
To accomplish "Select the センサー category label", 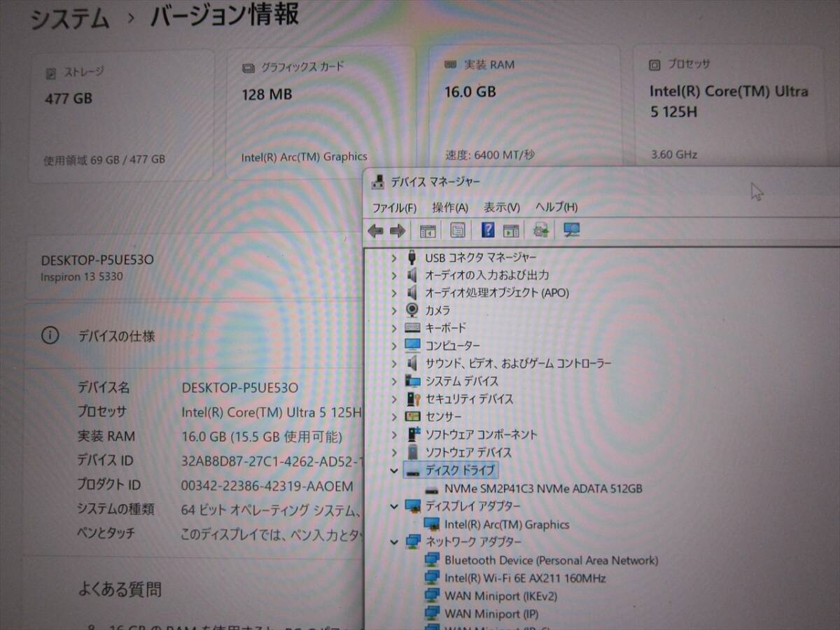I will click(443, 416).
